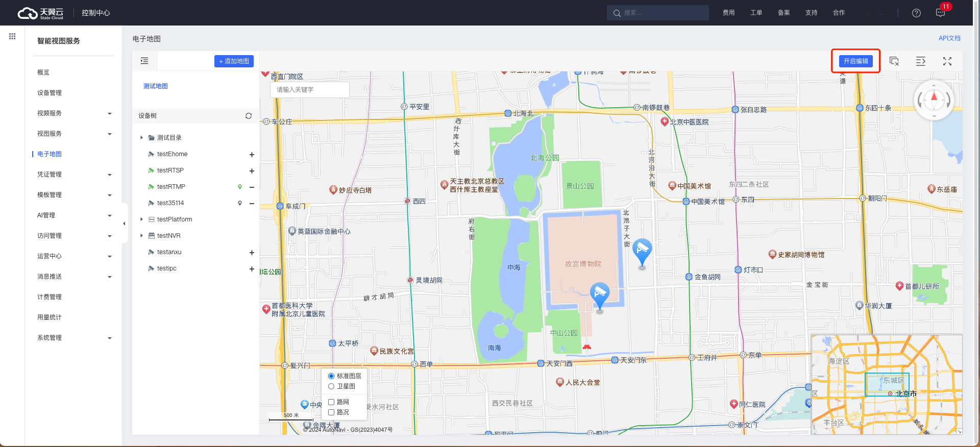Expand the 测试目录 folder
The image size is (980, 447).
point(142,138)
